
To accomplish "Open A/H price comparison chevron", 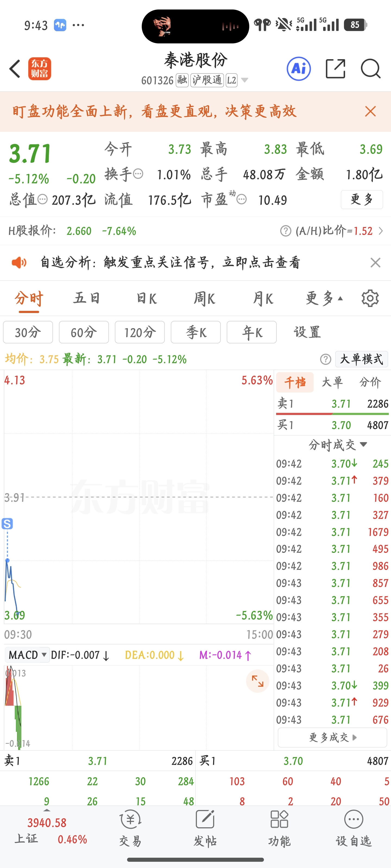I will click(380, 231).
